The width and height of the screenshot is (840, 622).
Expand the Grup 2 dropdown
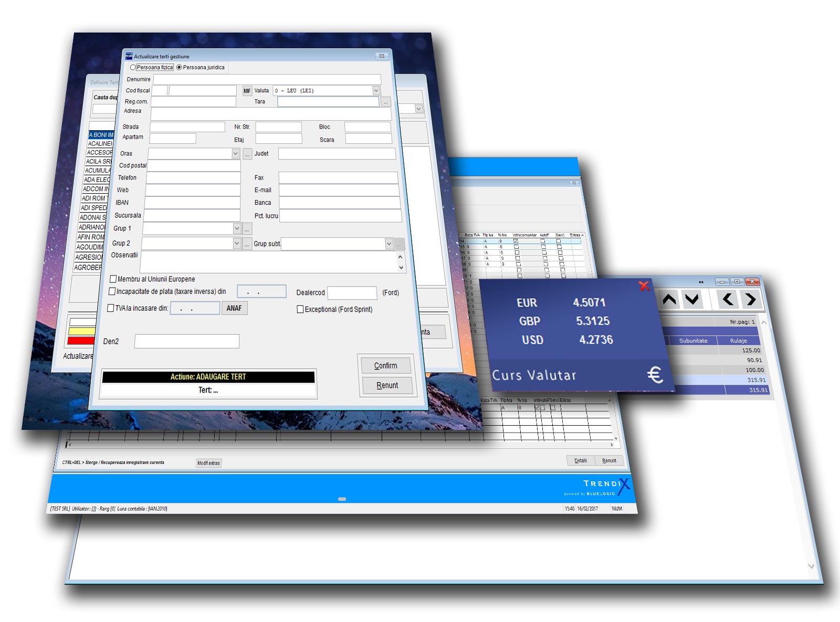(237, 243)
